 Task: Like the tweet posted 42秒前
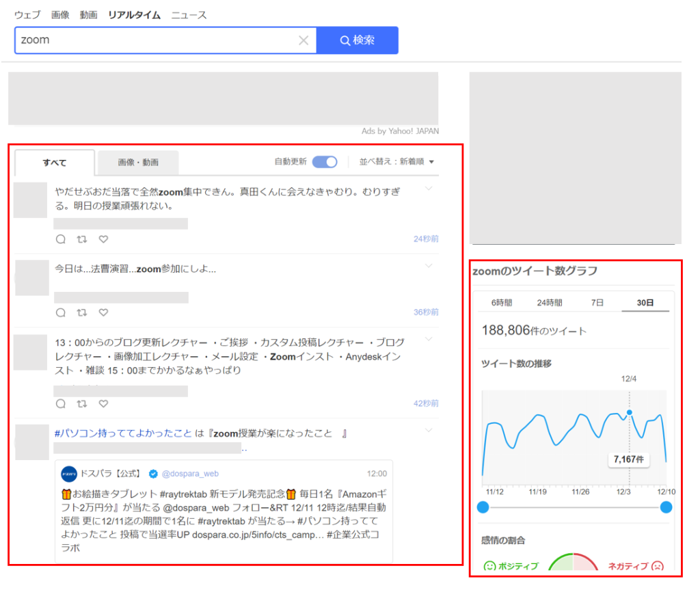point(104,403)
